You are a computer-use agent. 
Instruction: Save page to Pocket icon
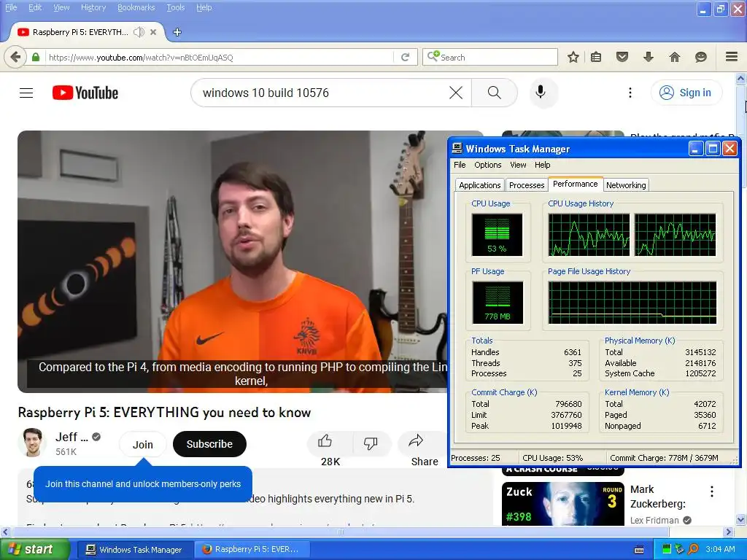coord(622,57)
